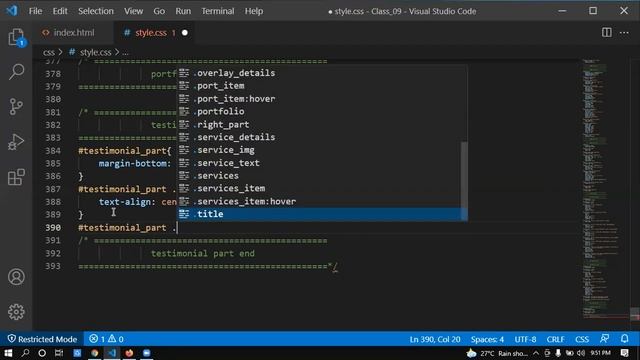This screenshot has width=640, height=360.
Task: Toggle Restricted Mode workspace trust
Action: click(x=42, y=339)
